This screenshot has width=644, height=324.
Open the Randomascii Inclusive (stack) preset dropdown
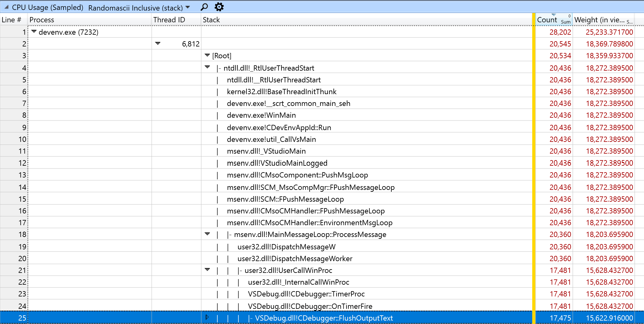[188, 7]
